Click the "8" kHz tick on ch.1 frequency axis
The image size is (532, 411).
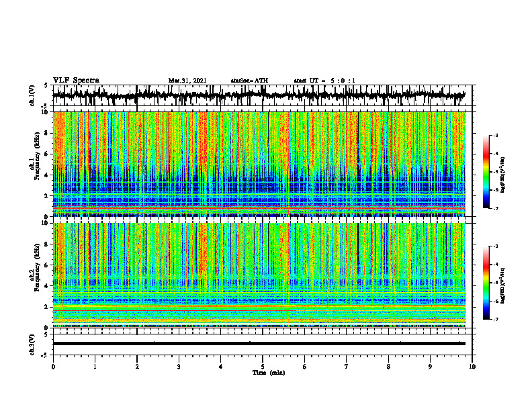click(47, 133)
